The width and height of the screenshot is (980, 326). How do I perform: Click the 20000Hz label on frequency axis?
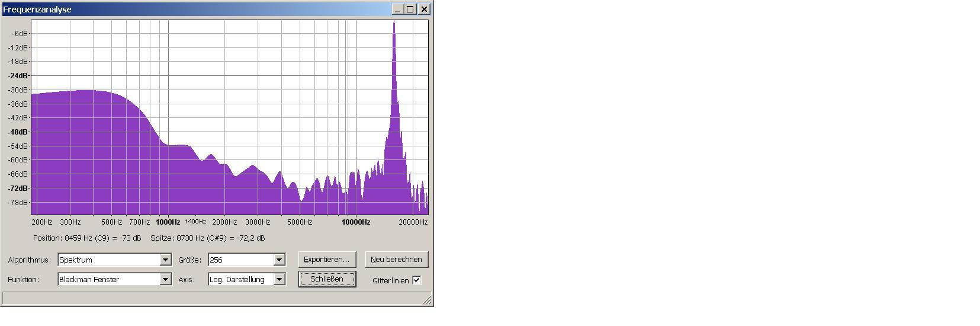coord(413,222)
